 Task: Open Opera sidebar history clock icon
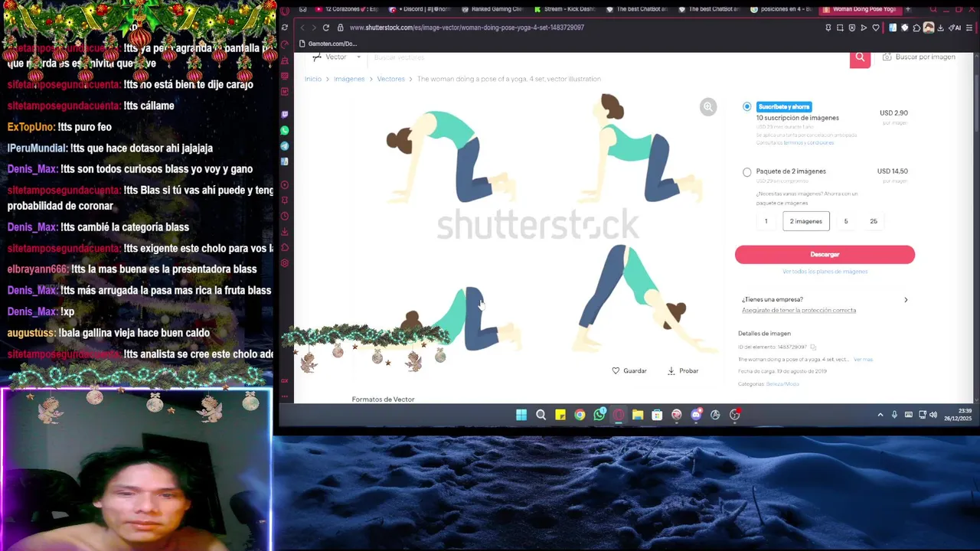285,216
